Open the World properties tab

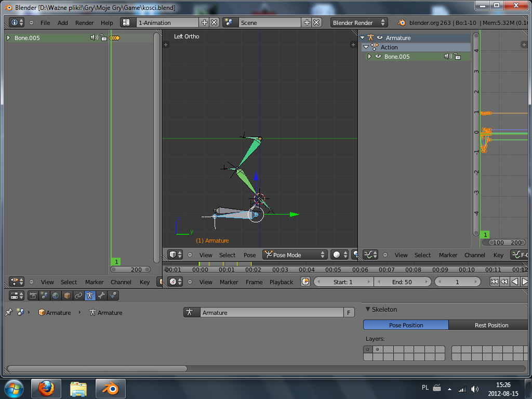coord(56,296)
